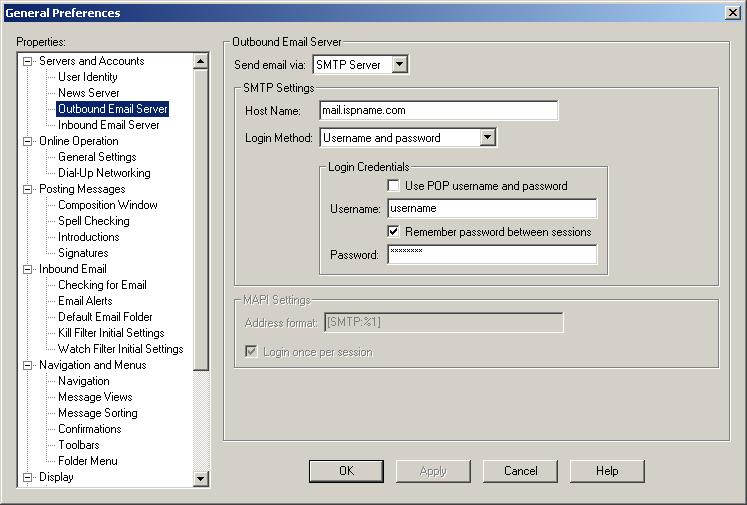Viewport: 747px width, 505px height.
Task: Open Help for this dialog
Action: point(607,471)
